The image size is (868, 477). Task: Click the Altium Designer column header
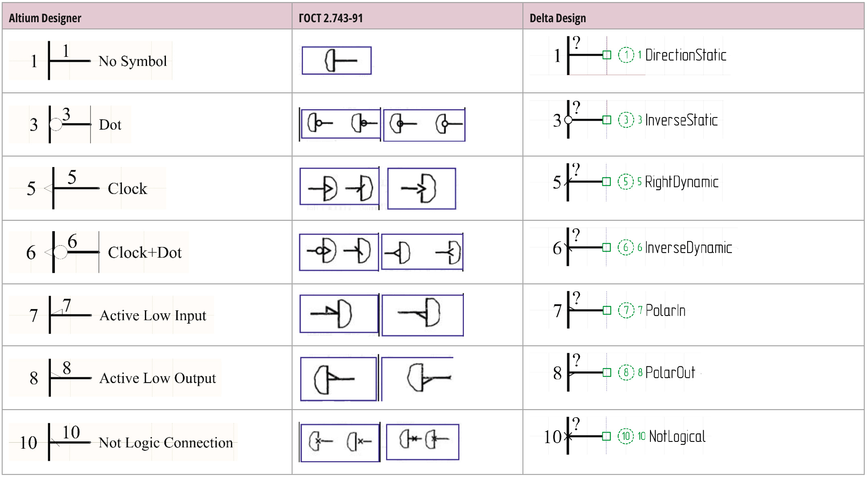click(x=45, y=18)
